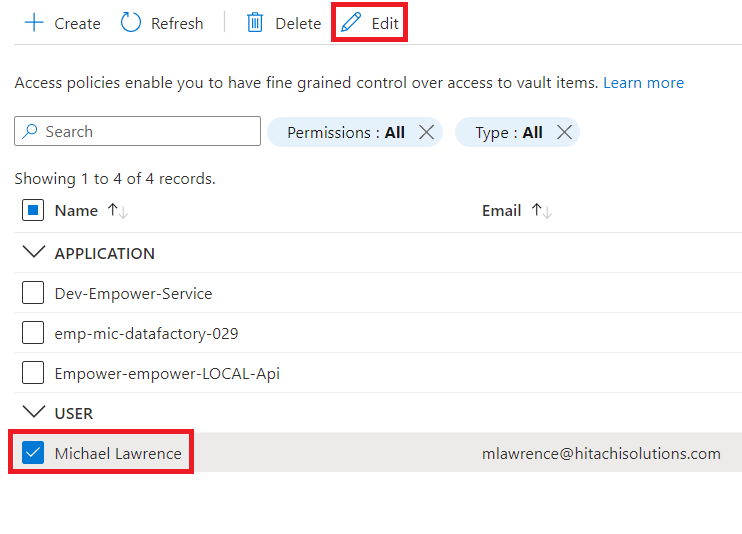Click the APPLICATION group label
742x534 pixels.
[x=105, y=254]
